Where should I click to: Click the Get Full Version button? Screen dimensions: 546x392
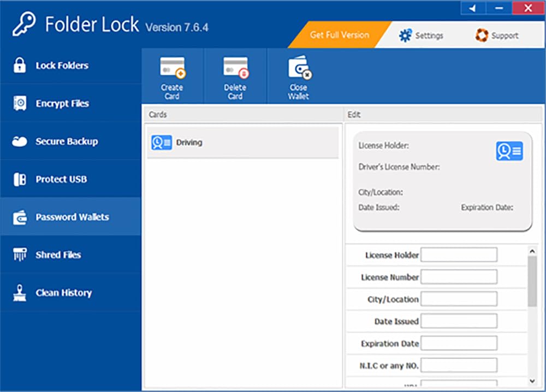tap(339, 35)
